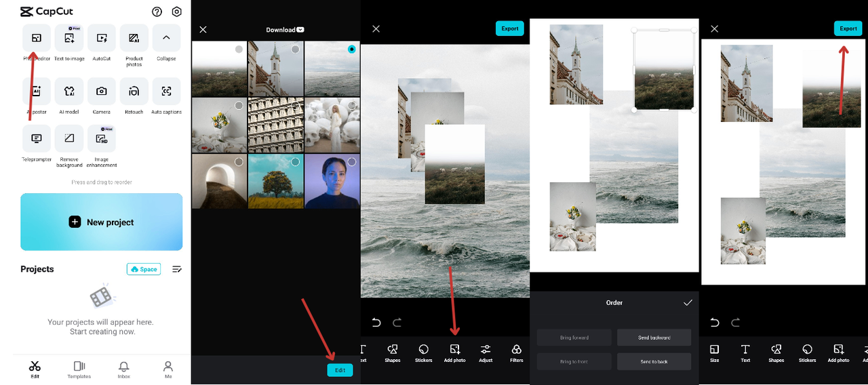
Task: Undo last action in white canvas editor
Action: [714, 323]
